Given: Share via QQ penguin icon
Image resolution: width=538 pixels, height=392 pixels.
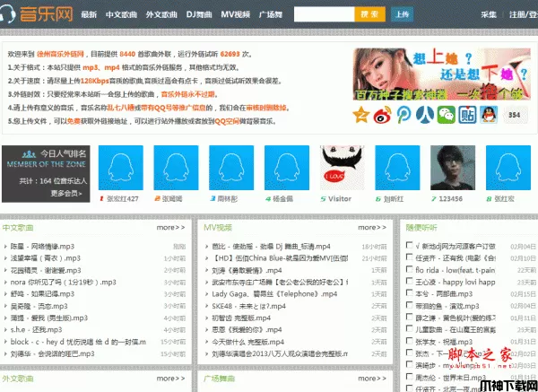Looking at the screenshot, I should point(488,115).
